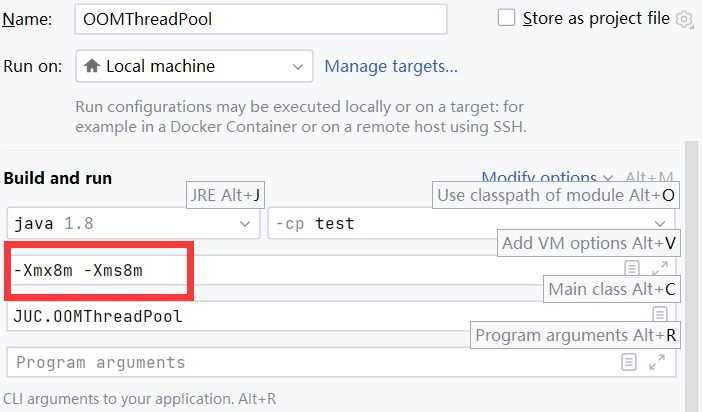Screen dimensions: 702x412
Task: Click the VM options field -Xmx8m -Xms8m
Action: pyautogui.click(x=313, y=270)
